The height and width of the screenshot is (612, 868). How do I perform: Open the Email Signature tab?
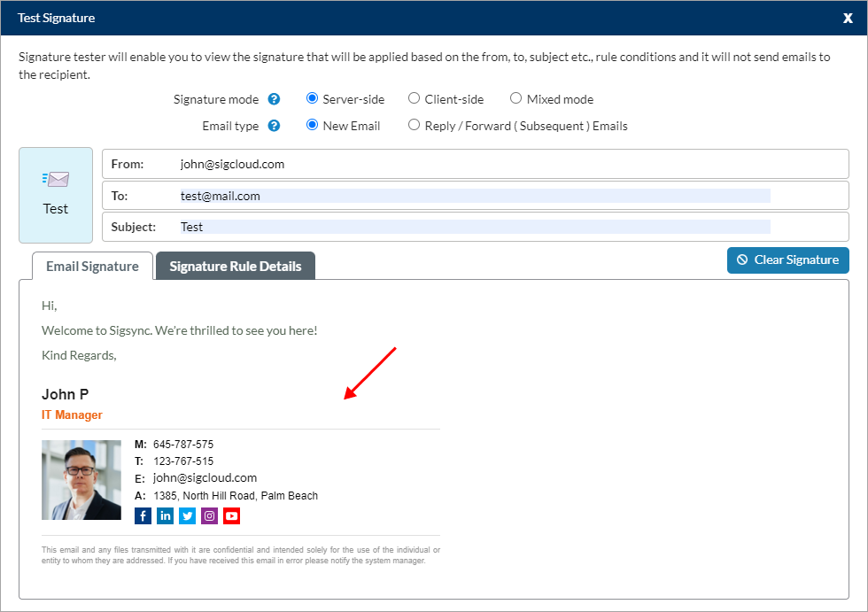92,267
